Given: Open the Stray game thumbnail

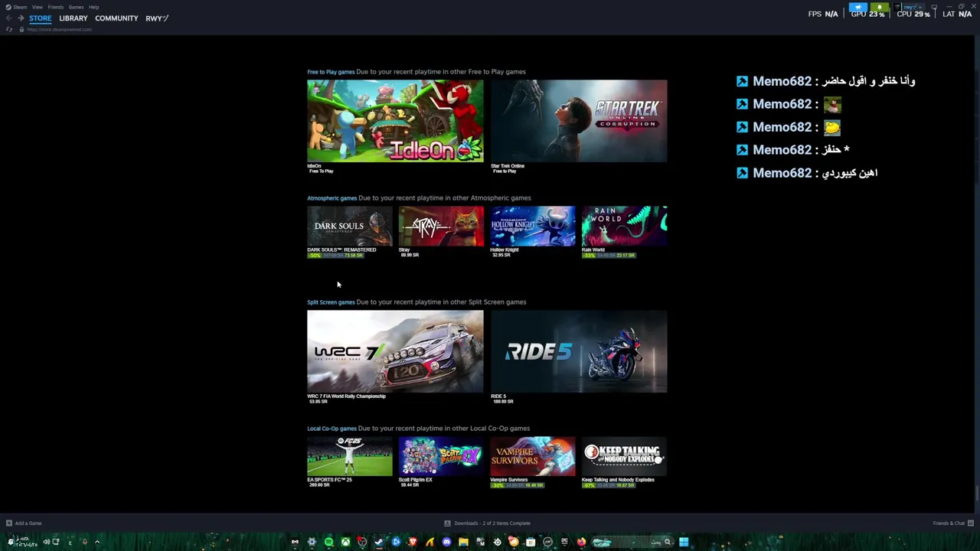Looking at the screenshot, I should pyautogui.click(x=441, y=226).
